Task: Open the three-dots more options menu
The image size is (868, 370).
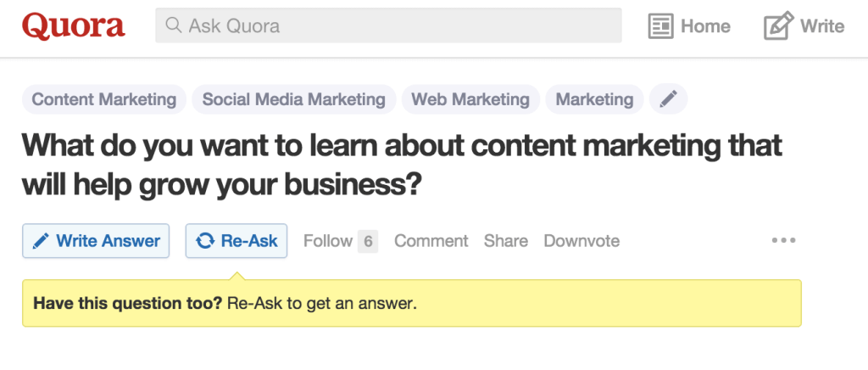Action: pyautogui.click(x=784, y=240)
